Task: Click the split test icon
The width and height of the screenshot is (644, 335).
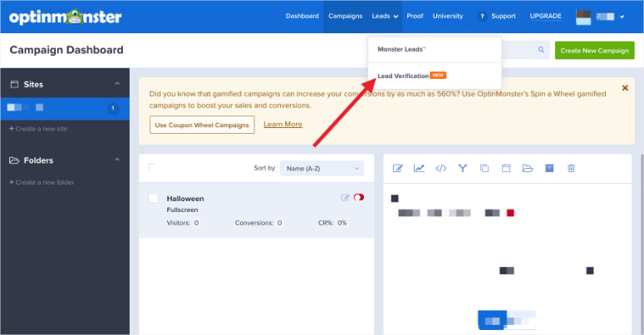Action: (462, 169)
